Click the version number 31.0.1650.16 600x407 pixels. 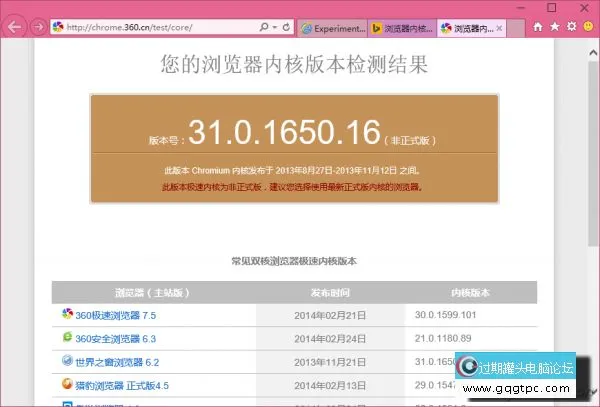[284, 132]
